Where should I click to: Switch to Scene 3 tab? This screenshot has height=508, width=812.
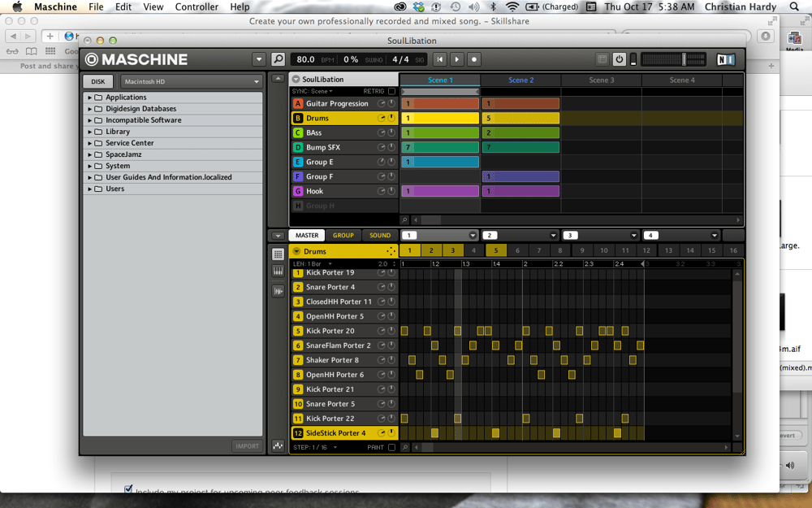[601, 80]
